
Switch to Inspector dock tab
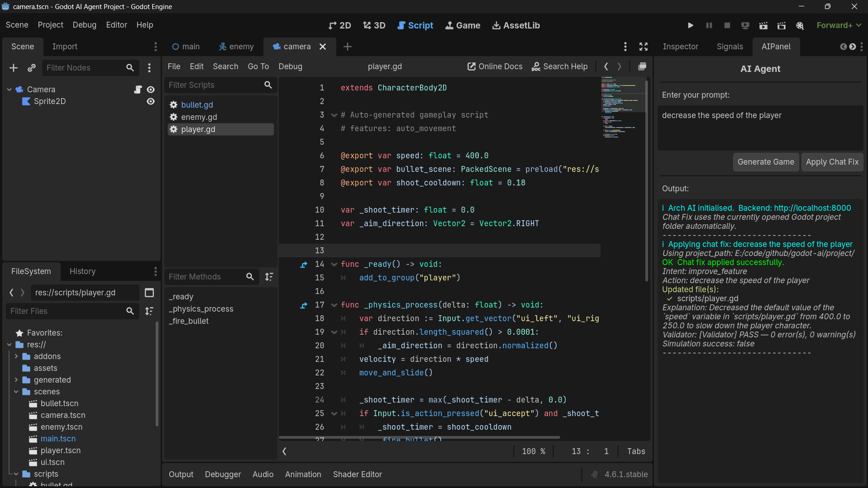click(x=680, y=47)
